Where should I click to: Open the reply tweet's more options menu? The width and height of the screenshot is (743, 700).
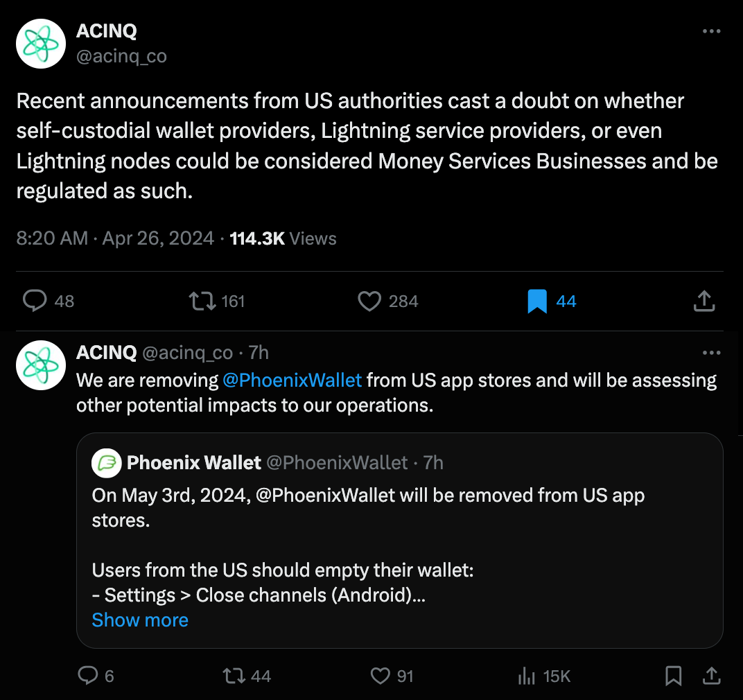(712, 353)
